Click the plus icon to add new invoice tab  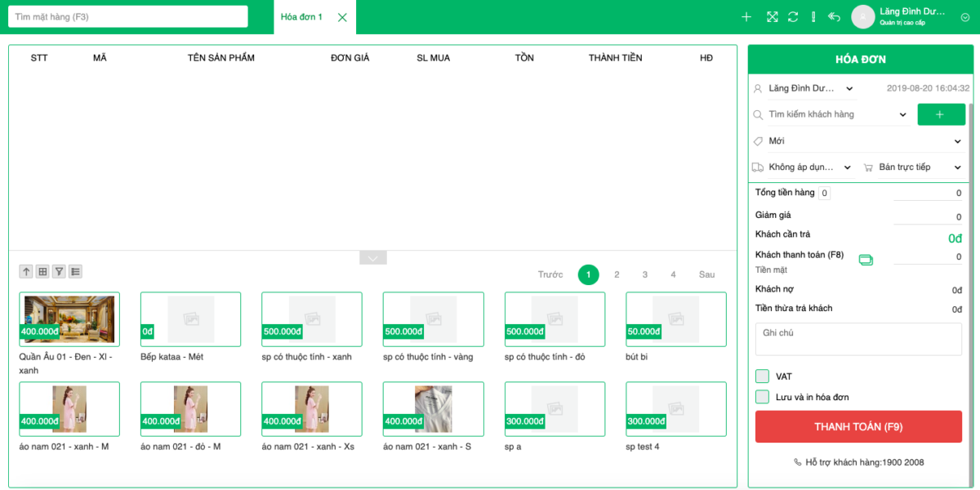746,17
